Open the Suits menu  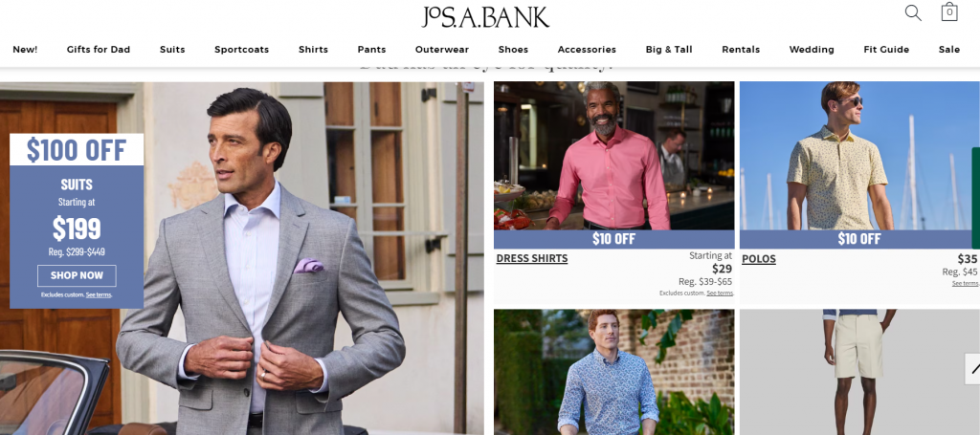coord(172,50)
